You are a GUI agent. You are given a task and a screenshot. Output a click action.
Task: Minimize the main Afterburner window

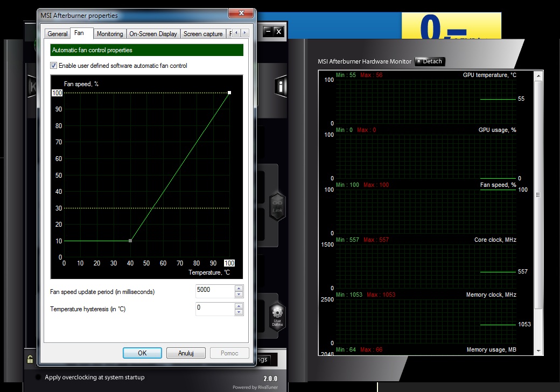[268, 31]
